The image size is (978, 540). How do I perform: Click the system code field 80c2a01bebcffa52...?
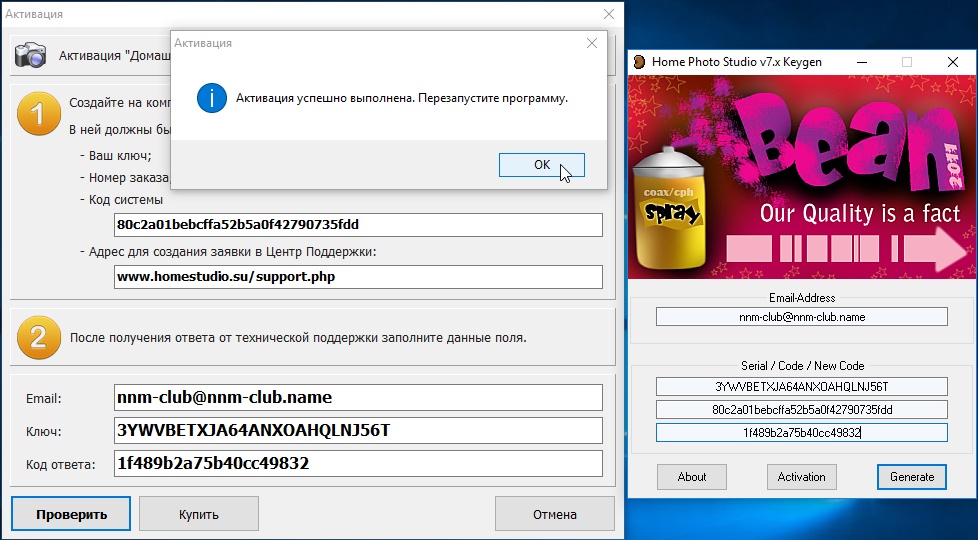(x=358, y=224)
